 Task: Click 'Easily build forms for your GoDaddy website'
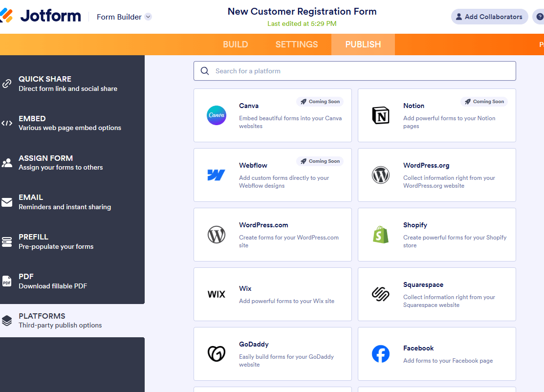pyautogui.click(x=286, y=361)
